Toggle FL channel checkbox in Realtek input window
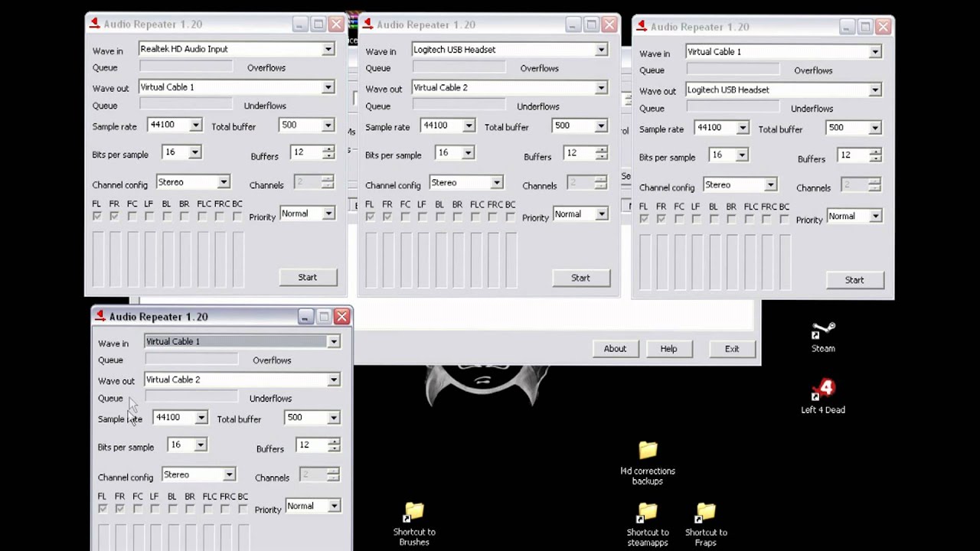 point(96,217)
